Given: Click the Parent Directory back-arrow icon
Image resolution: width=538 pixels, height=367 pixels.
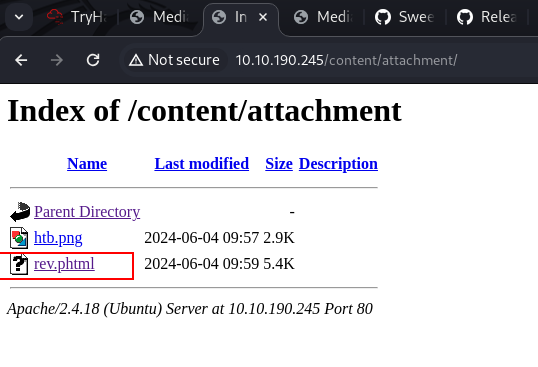Looking at the screenshot, I should coord(20,212).
